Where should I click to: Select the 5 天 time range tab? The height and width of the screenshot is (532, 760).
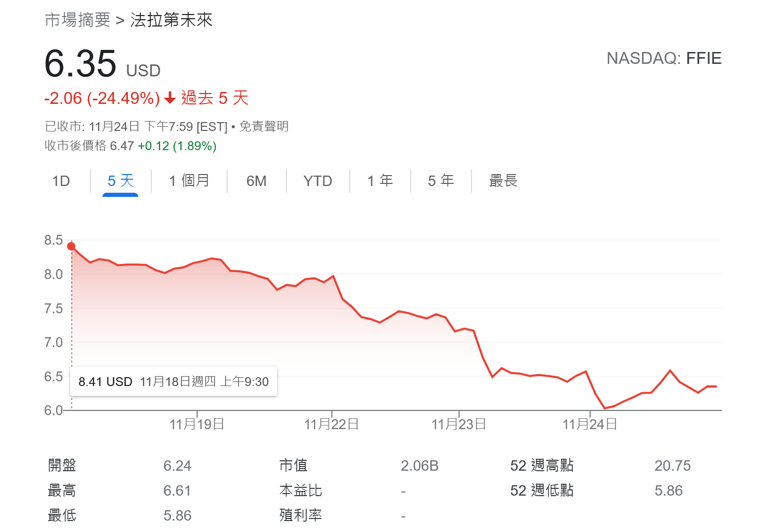[121, 181]
